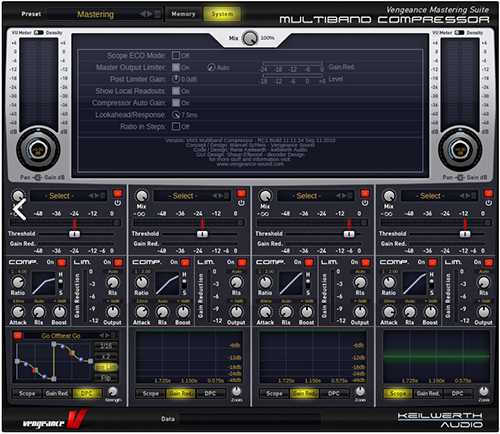The image size is (500, 434).
Task: Click the right Pan/Gain dB knob
Action: [460, 149]
